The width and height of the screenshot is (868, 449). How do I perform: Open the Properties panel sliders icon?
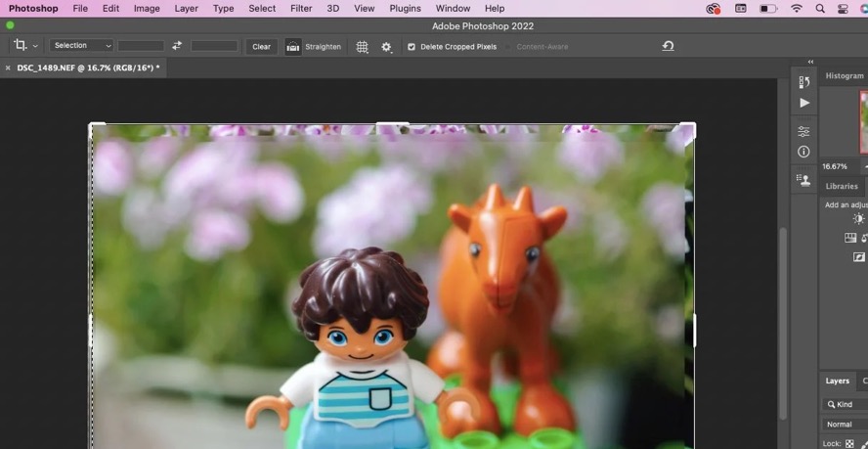[803, 131]
